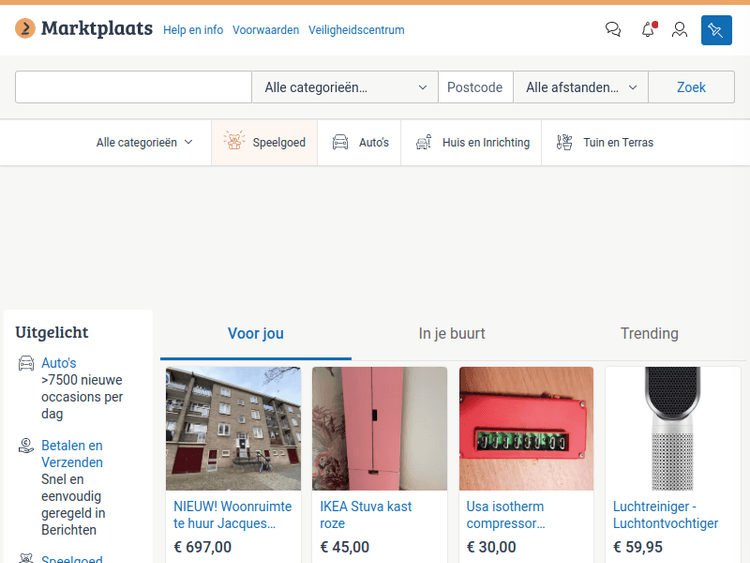750x563 pixels.
Task: Switch to the Trending tab
Action: [649, 333]
